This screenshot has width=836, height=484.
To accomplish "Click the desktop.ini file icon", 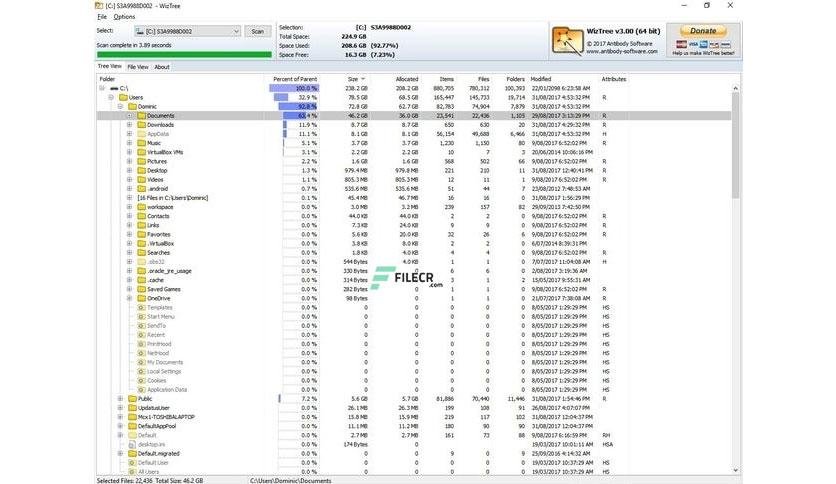I will click(132, 445).
